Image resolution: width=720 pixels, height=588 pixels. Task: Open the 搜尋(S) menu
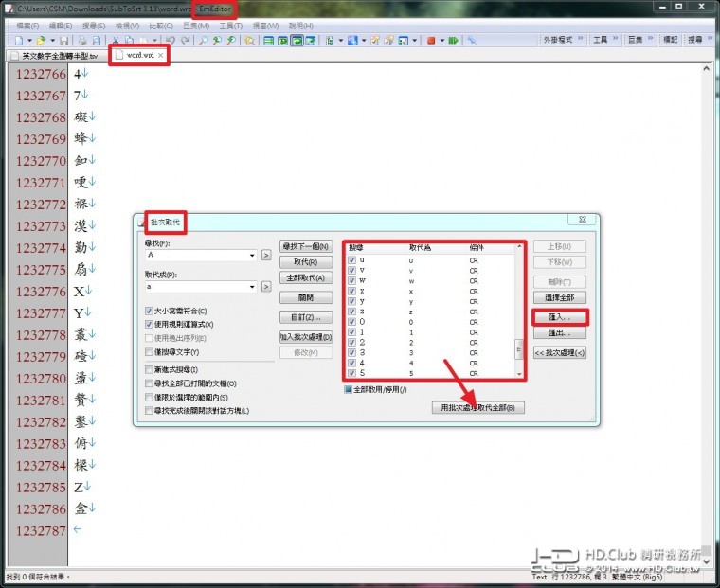click(x=94, y=26)
